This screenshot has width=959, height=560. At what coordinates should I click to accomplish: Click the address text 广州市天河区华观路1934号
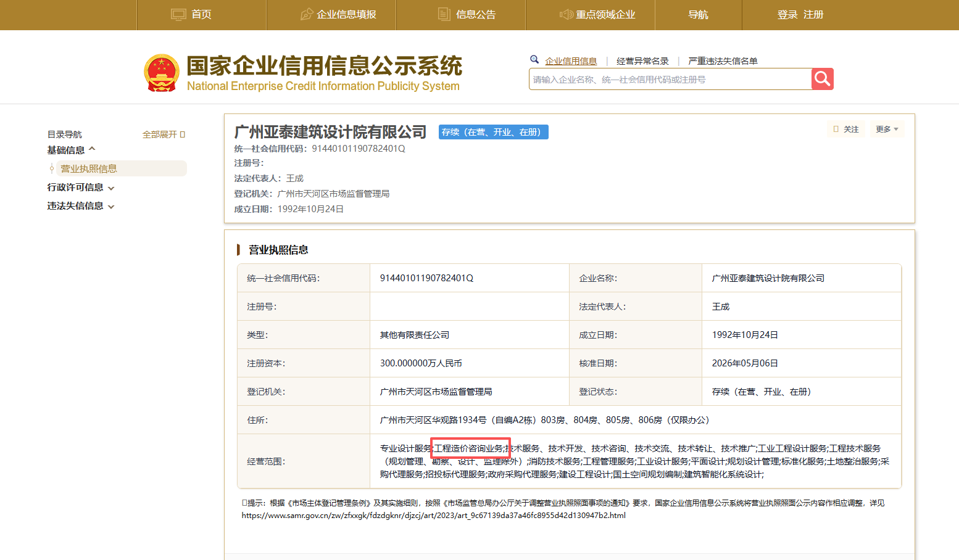click(x=433, y=420)
